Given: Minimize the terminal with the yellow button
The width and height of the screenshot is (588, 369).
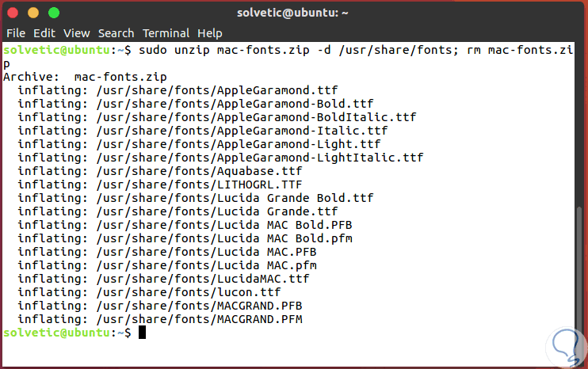Looking at the screenshot, I should (35, 13).
